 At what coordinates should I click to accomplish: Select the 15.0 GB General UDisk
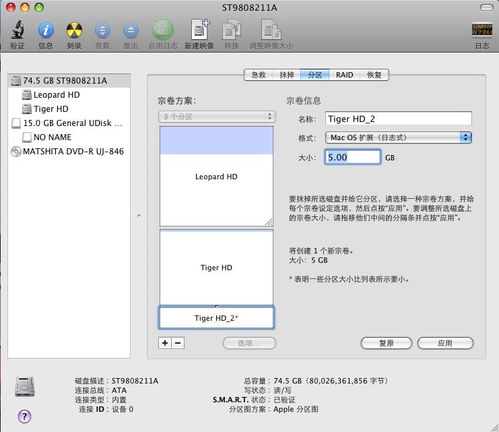click(x=69, y=123)
